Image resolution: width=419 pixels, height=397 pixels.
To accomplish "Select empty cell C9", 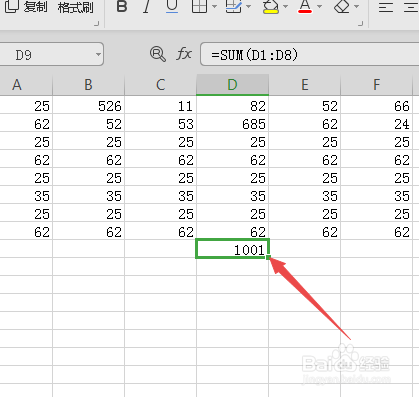I will pos(160,249).
